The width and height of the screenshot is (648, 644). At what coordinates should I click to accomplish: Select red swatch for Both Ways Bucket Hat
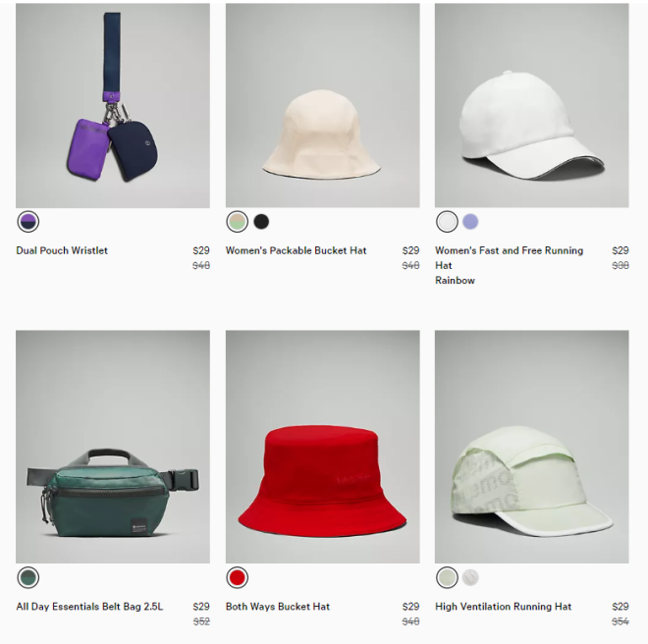tap(238, 577)
